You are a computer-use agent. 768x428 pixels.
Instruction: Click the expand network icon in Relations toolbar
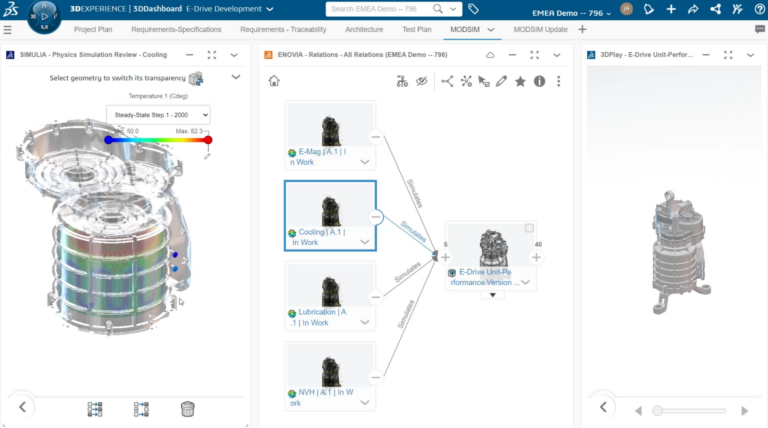[466, 81]
